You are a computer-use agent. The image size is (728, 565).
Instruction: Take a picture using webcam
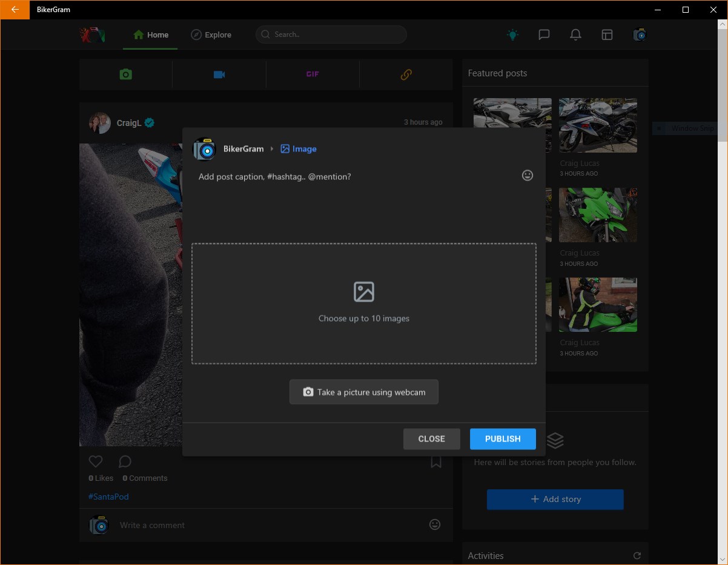pyautogui.click(x=364, y=392)
